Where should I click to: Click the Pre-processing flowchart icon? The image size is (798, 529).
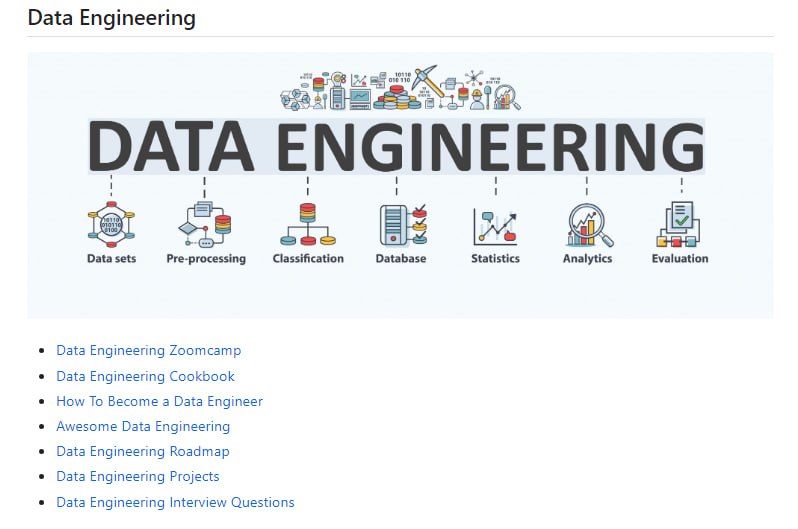tap(205, 224)
